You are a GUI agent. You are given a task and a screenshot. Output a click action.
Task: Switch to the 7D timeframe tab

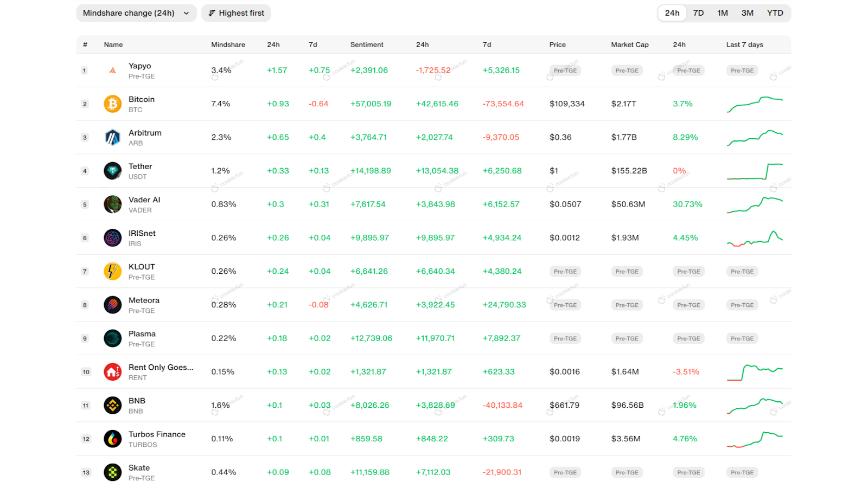tap(698, 13)
